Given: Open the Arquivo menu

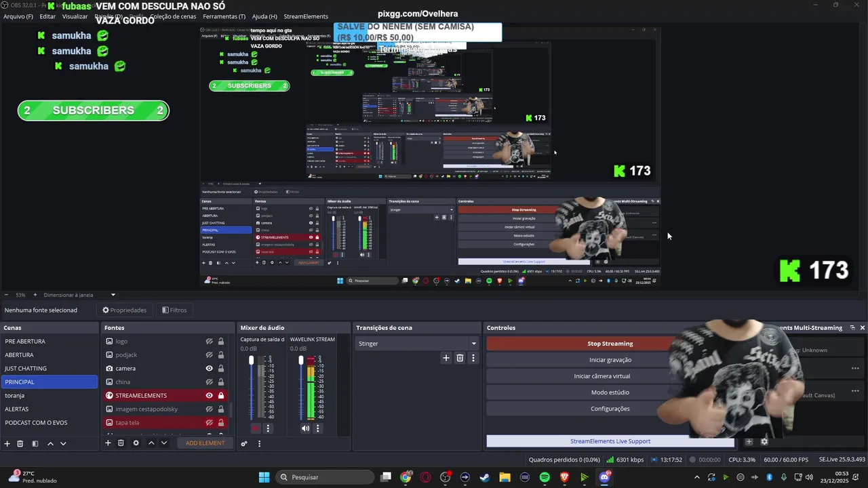Looking at the screenshot, I should point(18,16).
